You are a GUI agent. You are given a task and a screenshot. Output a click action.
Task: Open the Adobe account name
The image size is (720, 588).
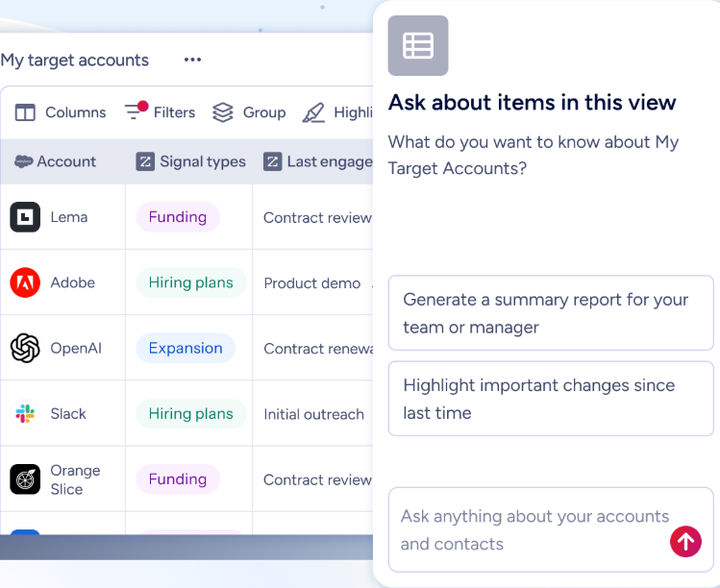pos(72,282)
